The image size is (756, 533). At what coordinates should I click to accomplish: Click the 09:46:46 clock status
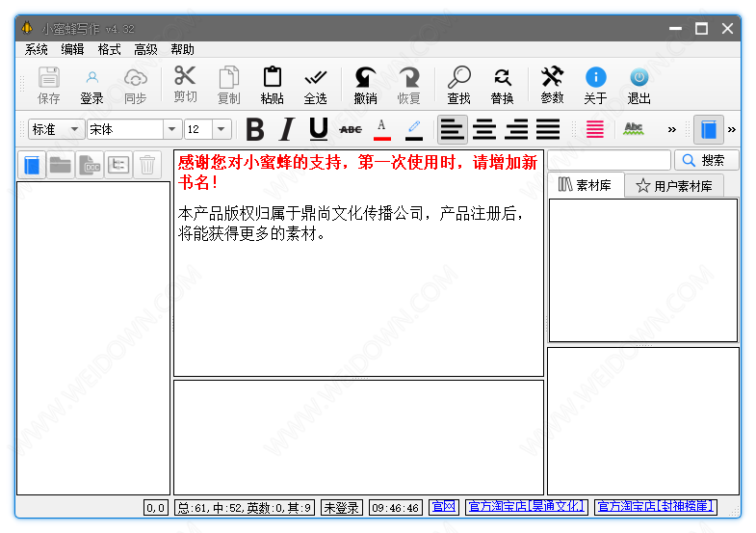(396, 507)
